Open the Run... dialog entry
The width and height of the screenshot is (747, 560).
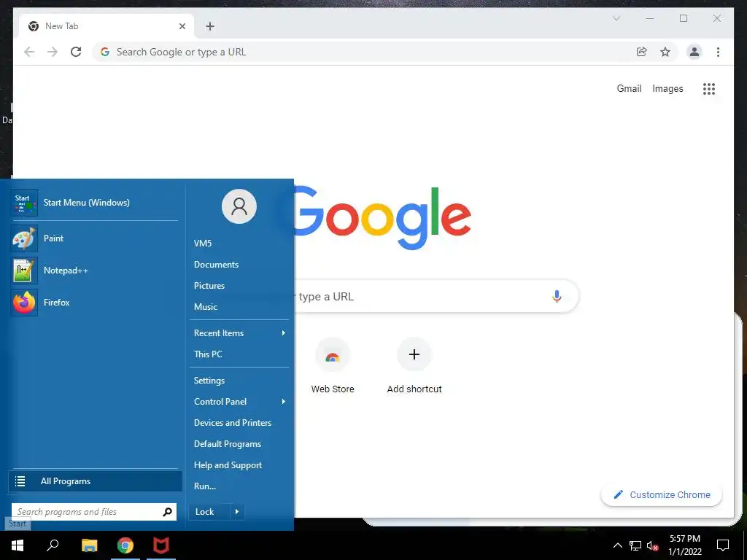205,486
